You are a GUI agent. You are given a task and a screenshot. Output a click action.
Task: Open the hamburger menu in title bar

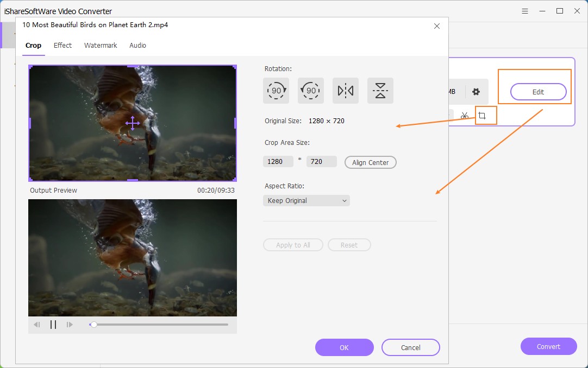pos(525,11)
